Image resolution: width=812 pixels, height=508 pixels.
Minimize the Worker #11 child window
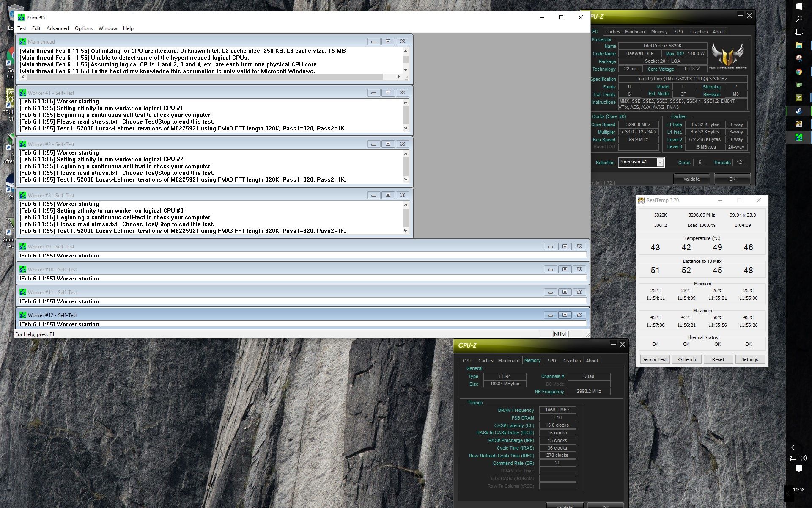point(550,292)
